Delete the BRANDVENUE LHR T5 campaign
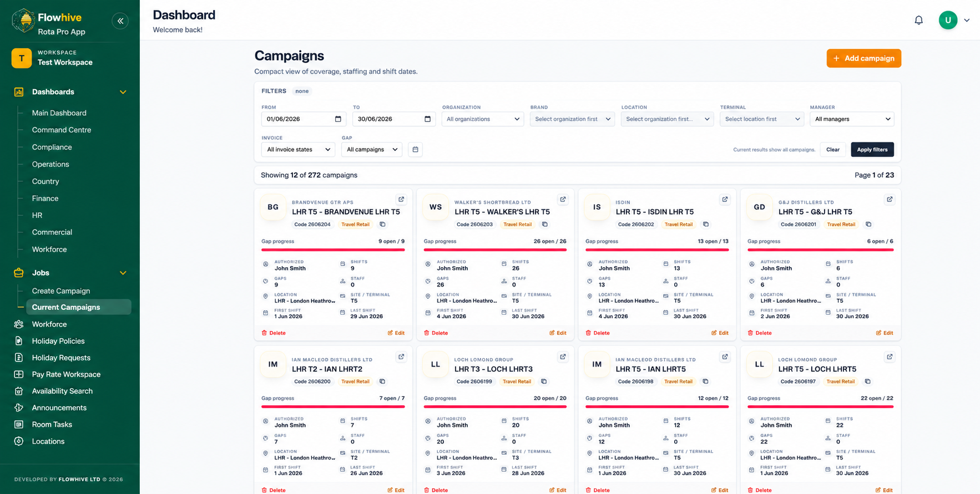980x494 pixels. pyautogui.click(x=274, y=333)
